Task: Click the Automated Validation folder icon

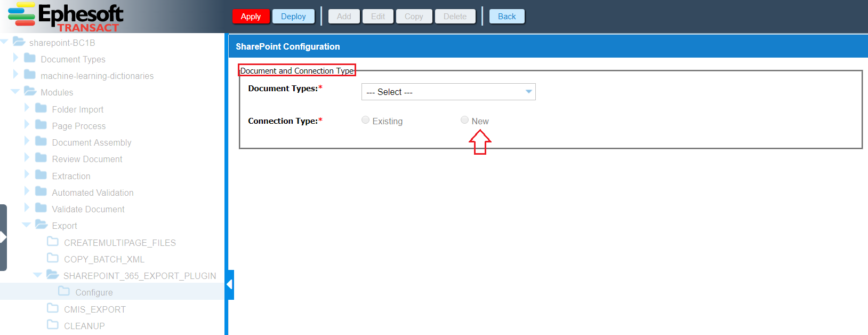Action: tap(41, 191)
